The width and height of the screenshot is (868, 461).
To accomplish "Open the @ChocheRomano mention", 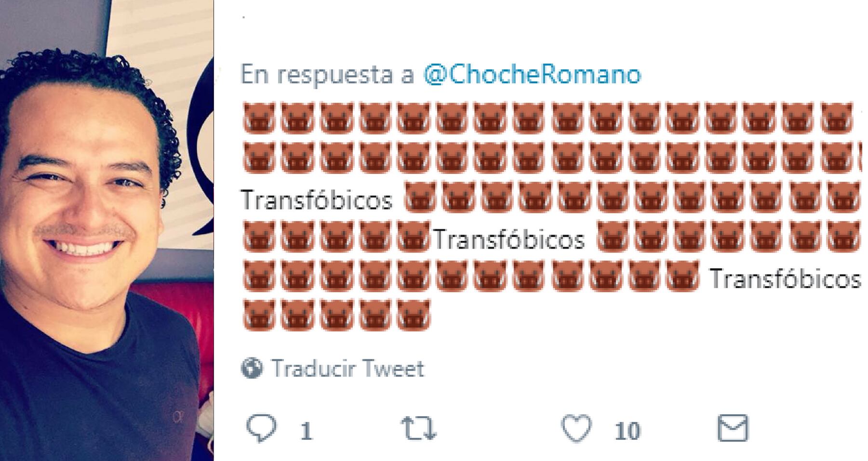I will pyautogui.click(x=532, y=75).
